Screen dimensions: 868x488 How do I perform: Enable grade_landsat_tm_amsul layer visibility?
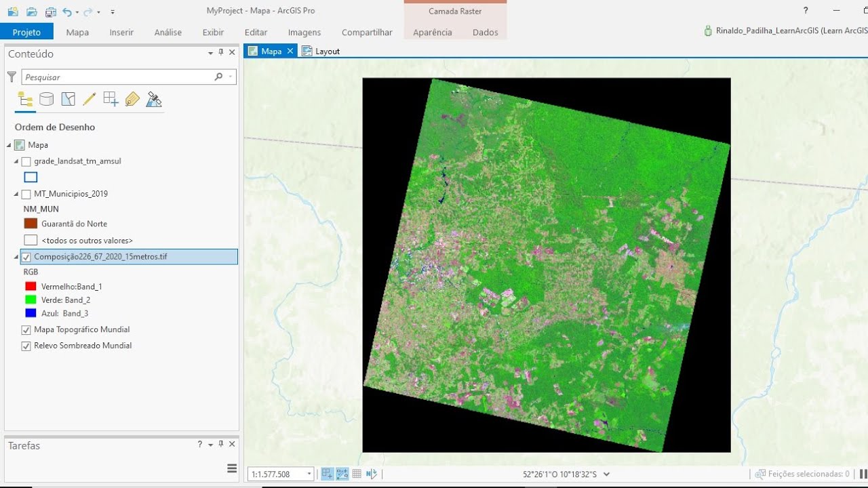pyautogui.click(x=26, y=161)
